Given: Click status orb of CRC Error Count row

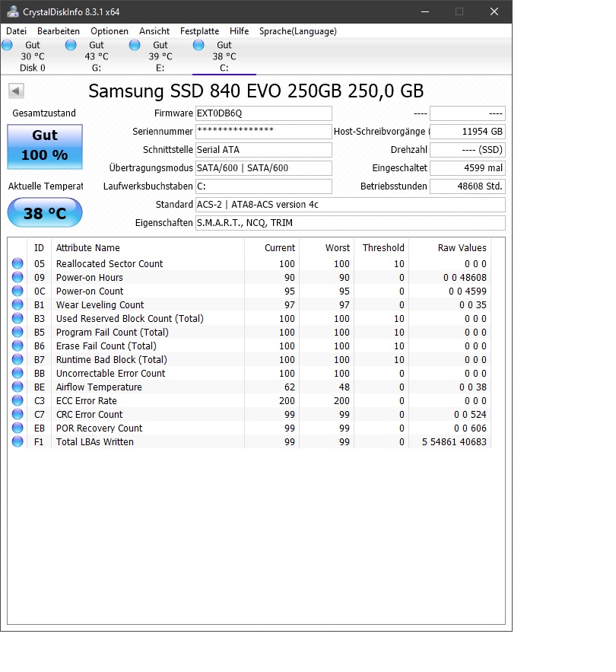Looking at the screenshot, I should pyautogui.click(x=17, y=414).
